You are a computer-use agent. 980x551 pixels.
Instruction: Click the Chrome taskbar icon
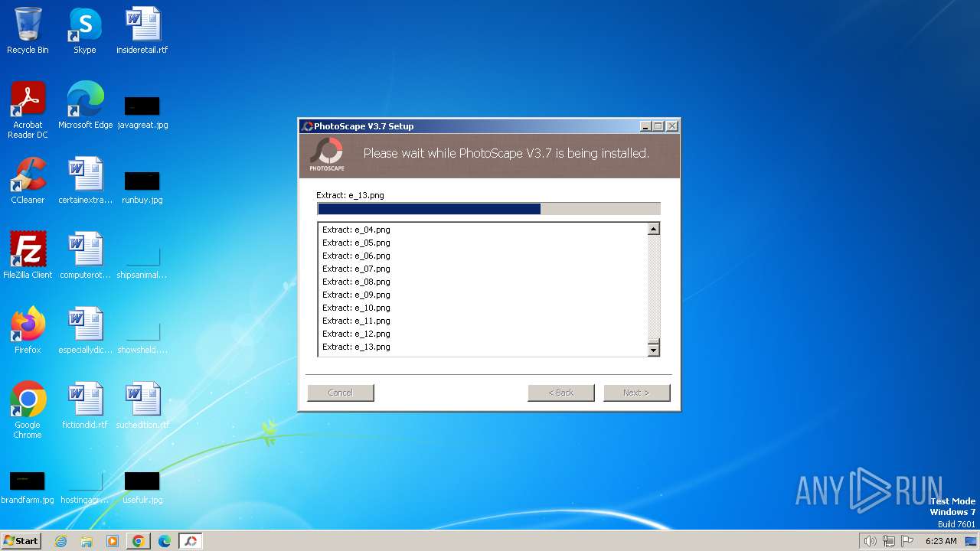(x=139, y=541)
